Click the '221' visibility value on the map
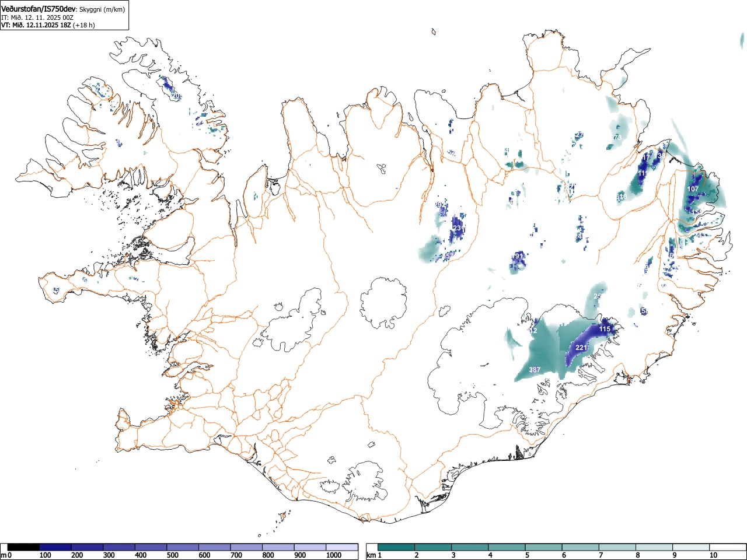Image resolution: width=747 pixels, height=560 pixels. [581, 348]
